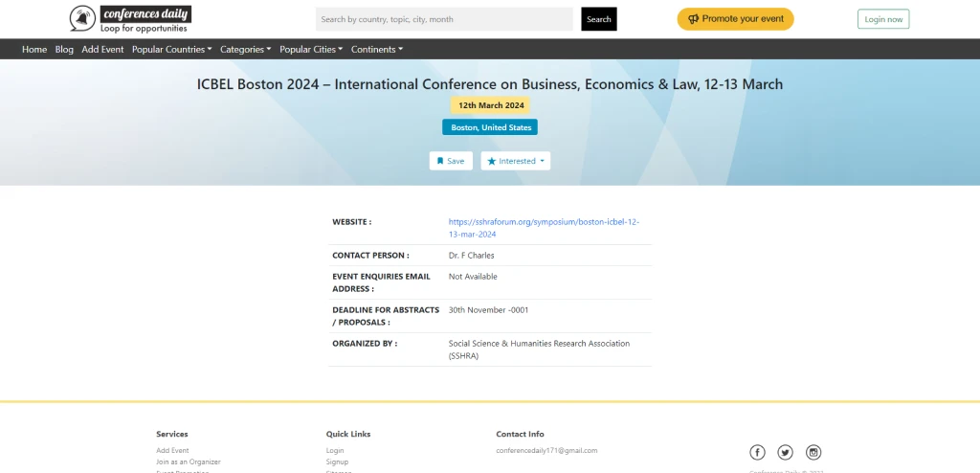Click the Save bookmark button
This screenshot has width=980, height=473.
point(451,161)
